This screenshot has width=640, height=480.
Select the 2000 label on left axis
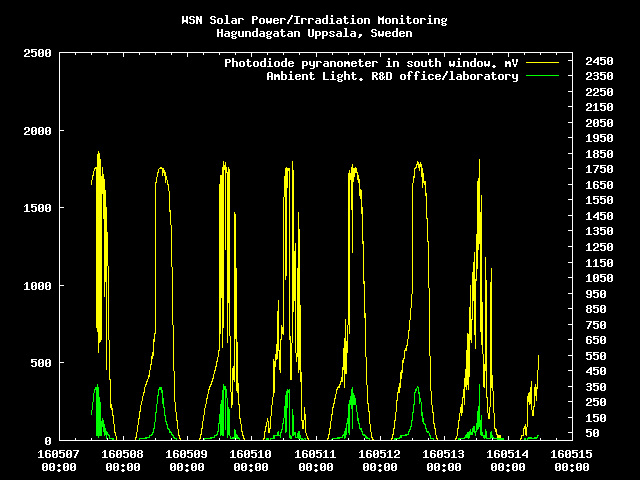[x=35, y=131]
